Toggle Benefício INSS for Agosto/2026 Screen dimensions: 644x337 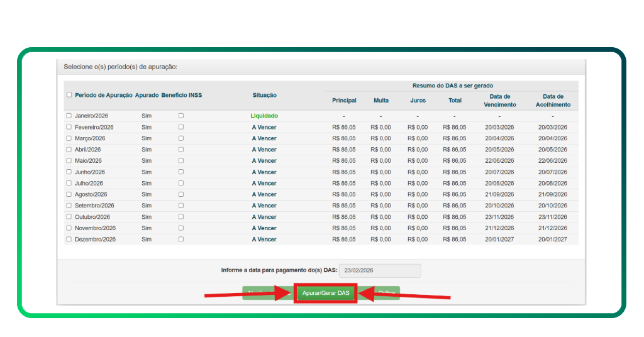coord(181,195)
